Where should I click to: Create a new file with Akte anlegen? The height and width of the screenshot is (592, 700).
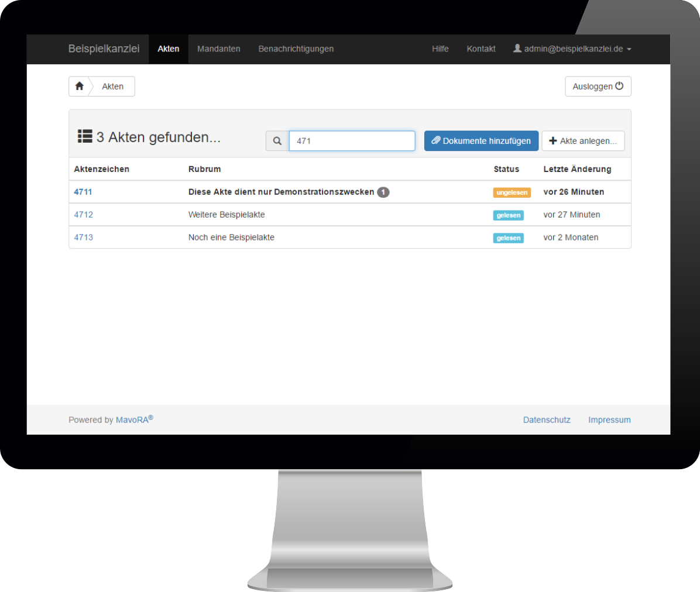pos(583,141)
